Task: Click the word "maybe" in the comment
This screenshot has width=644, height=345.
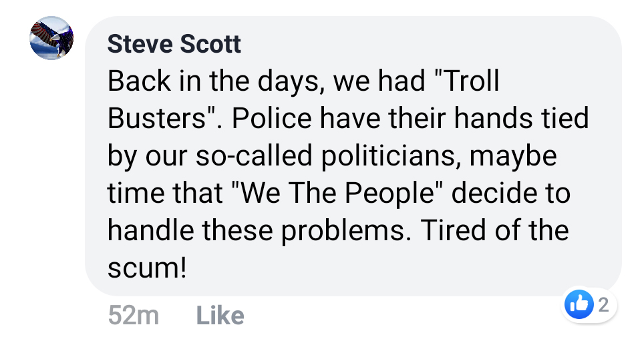Action: pyautogui.click(x=513, y=156)
